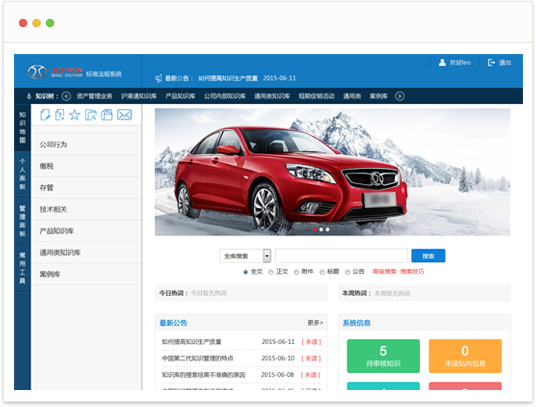Click the user profile icon beside 欢迎leo
Image resolution: width=536 pixels, height=407 pixels.
(442, 63)
